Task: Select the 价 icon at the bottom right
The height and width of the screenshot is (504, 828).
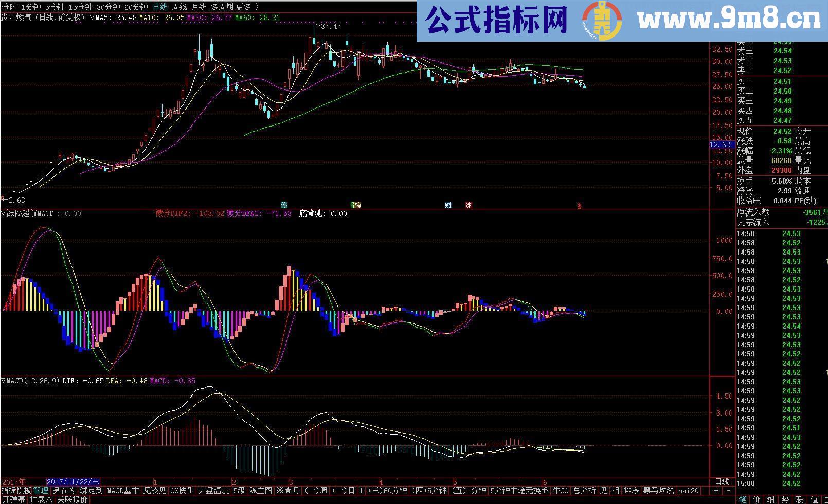Action: point(757,499)
